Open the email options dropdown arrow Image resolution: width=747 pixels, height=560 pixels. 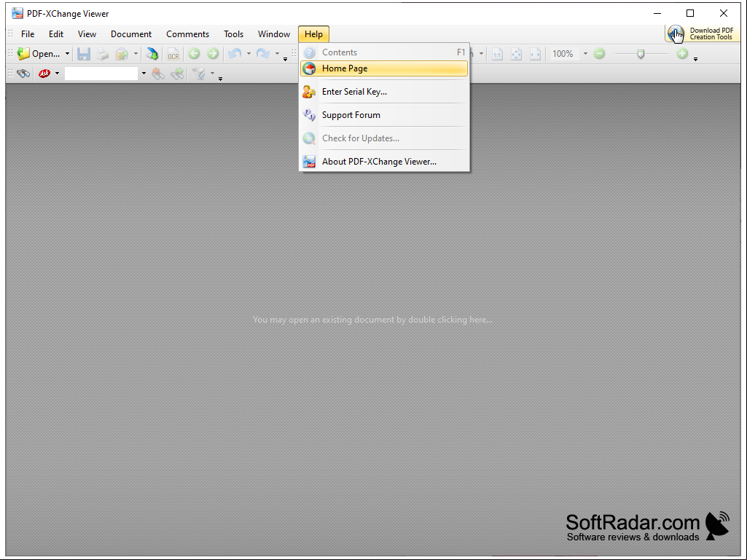coord(136,54)
